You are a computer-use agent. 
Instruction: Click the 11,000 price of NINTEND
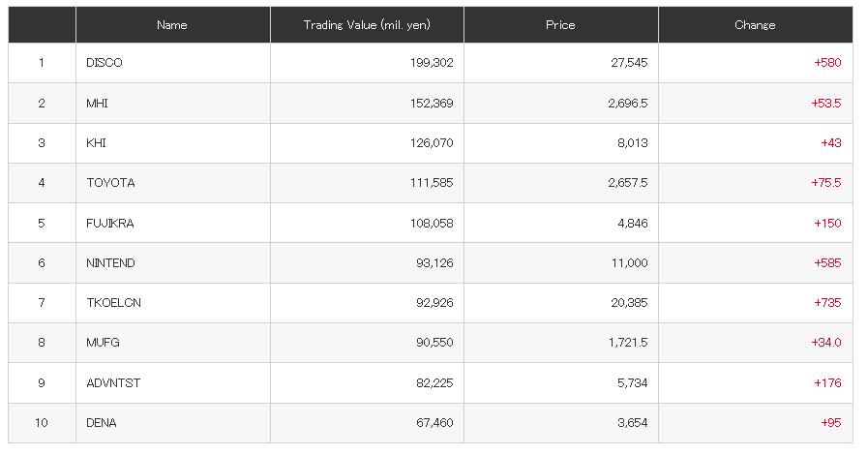point(629,263)
